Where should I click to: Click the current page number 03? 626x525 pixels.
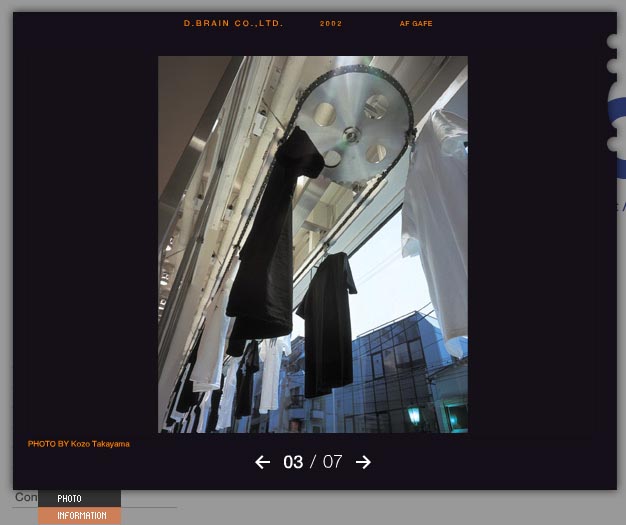(293, 462)
